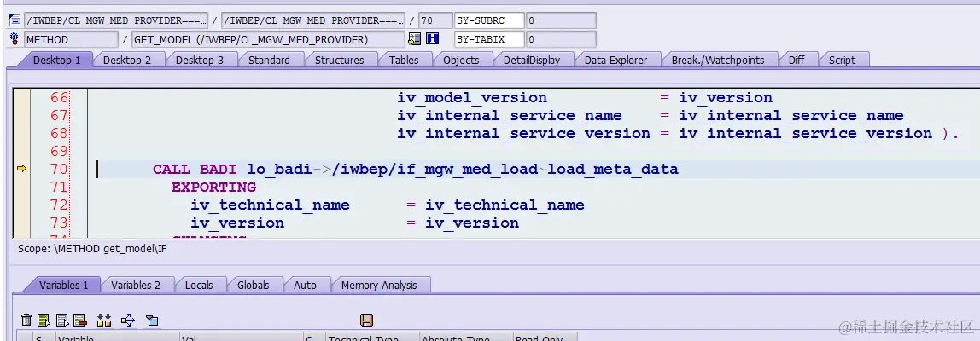Click line number 72 in the gutter
980x341 pixels.
tap(59, 205)
